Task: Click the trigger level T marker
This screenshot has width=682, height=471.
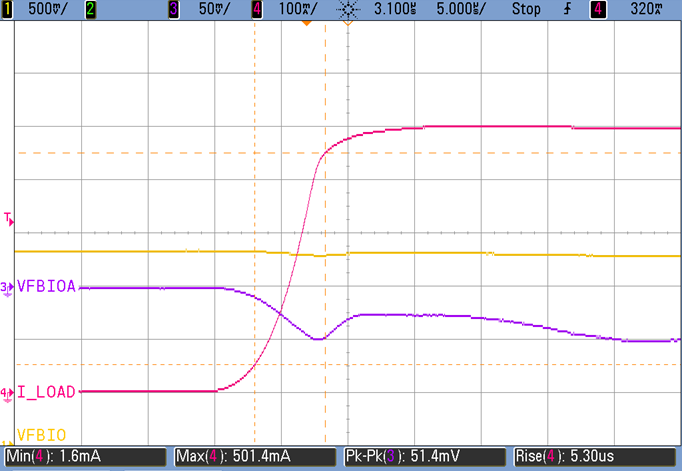Action: click(x=8, y=217)
